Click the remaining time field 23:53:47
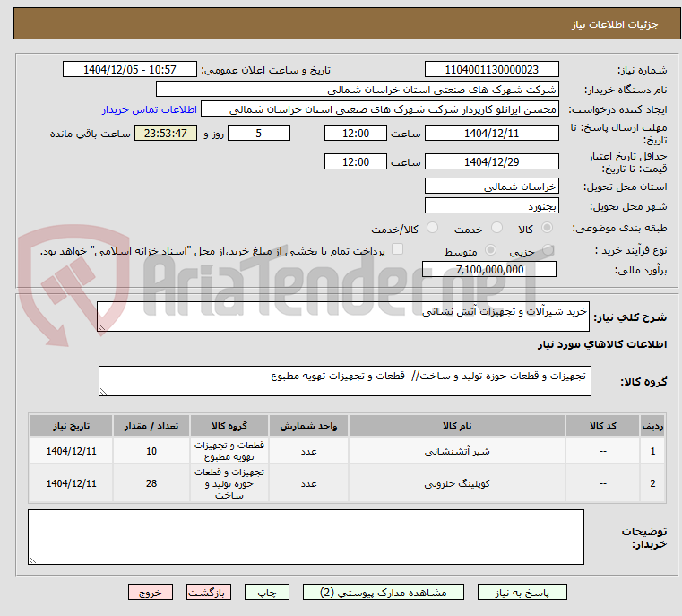Screen dimensions: 682x616 (x=165, y=133)
